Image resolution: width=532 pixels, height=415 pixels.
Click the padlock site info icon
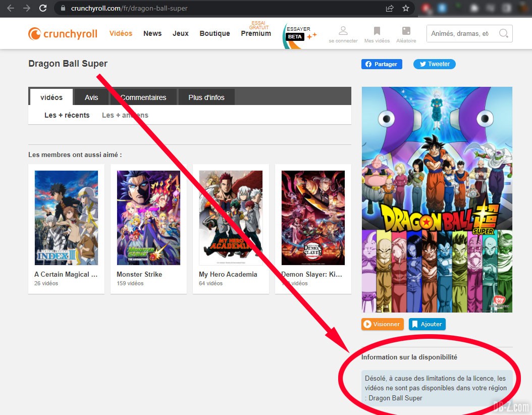click(63, 8)
